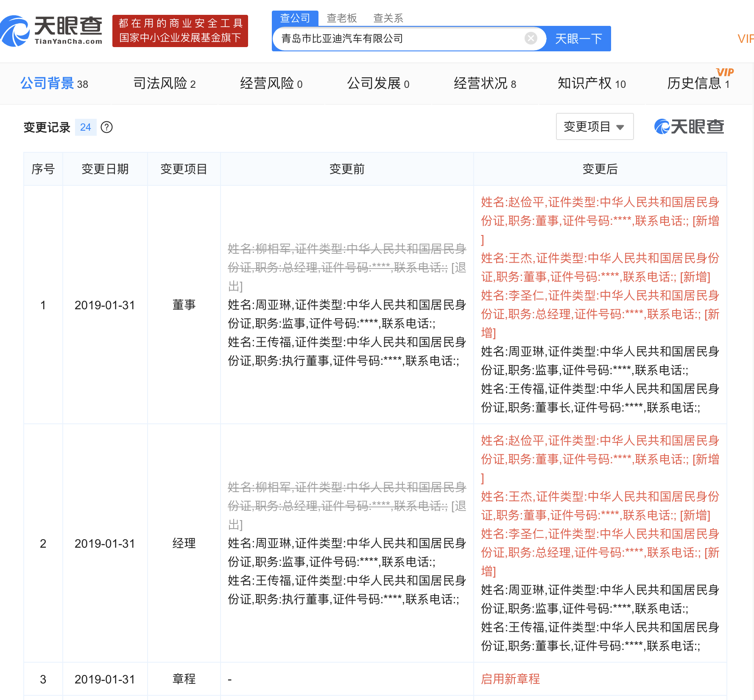Select the 经理 change item cell
Viewport: 754px width, 700px height.
(184, 543)
